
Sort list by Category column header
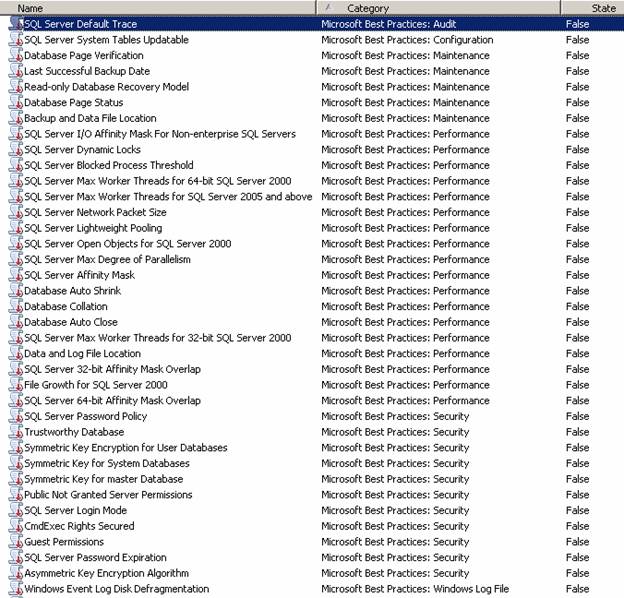click(439, 8)
